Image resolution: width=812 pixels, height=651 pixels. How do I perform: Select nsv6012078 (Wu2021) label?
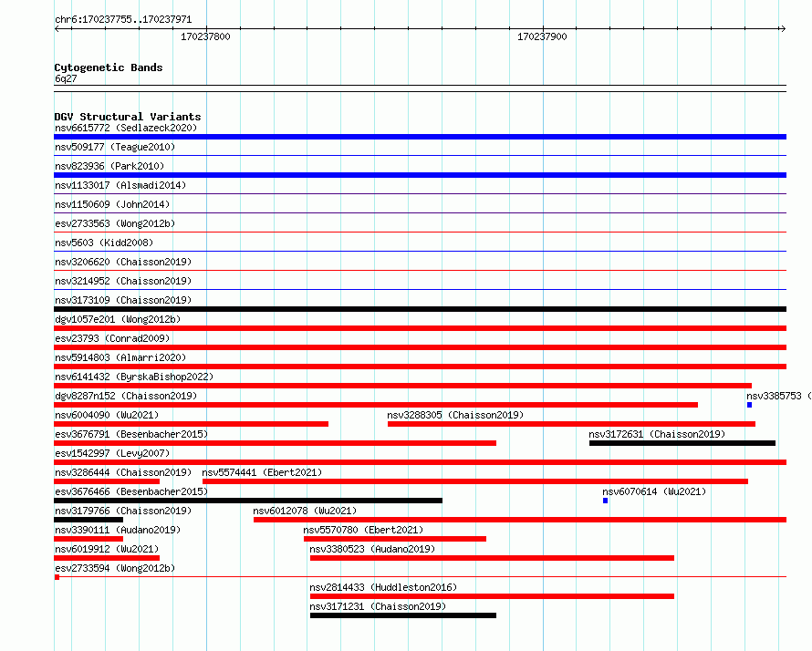click(305, 511)
